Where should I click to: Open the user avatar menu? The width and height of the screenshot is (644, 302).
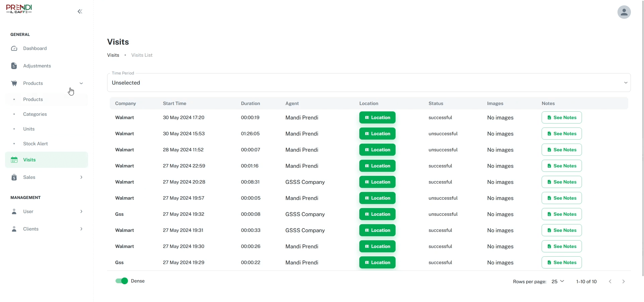tap(624, 12)
